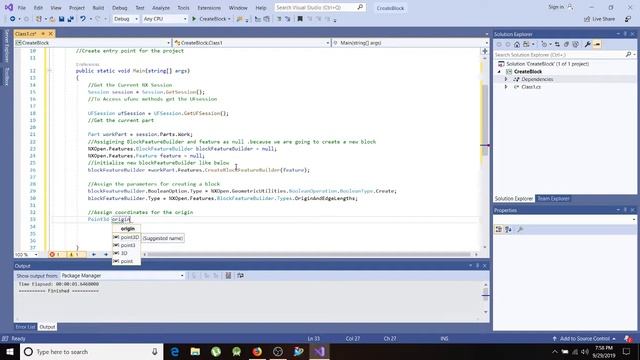The height and width of the screenshot is (360, 640).
Task: Select the 3D suggestion in IntelliSense list
Action: click(126, 253)
